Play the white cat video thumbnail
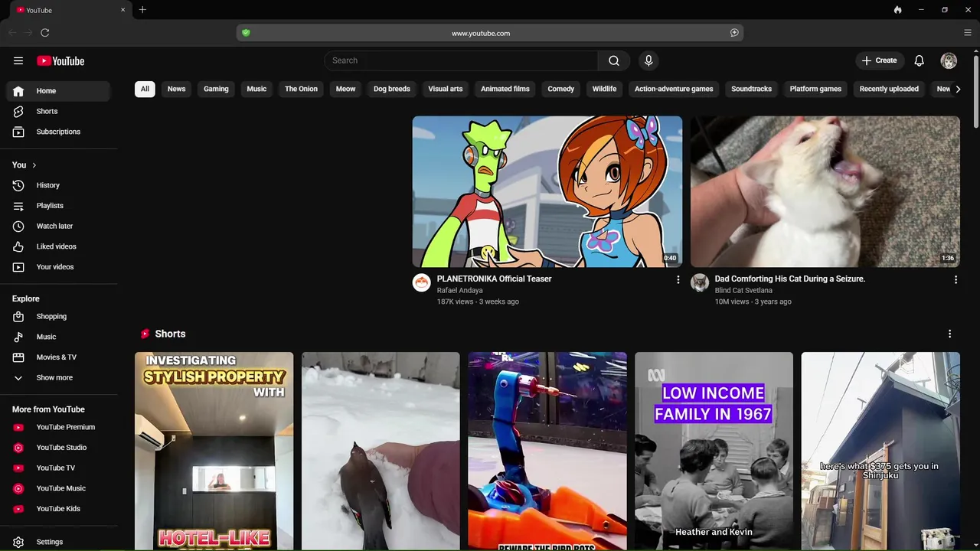 825,191
